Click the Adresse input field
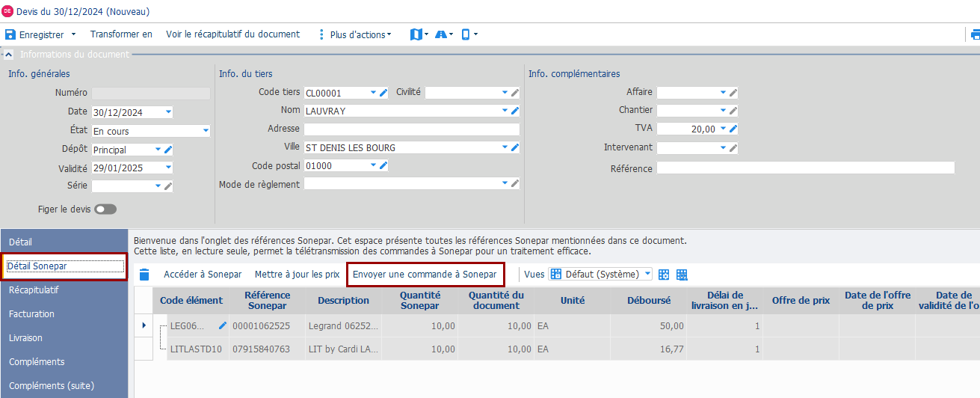The image size is (980, 398). 411,129
